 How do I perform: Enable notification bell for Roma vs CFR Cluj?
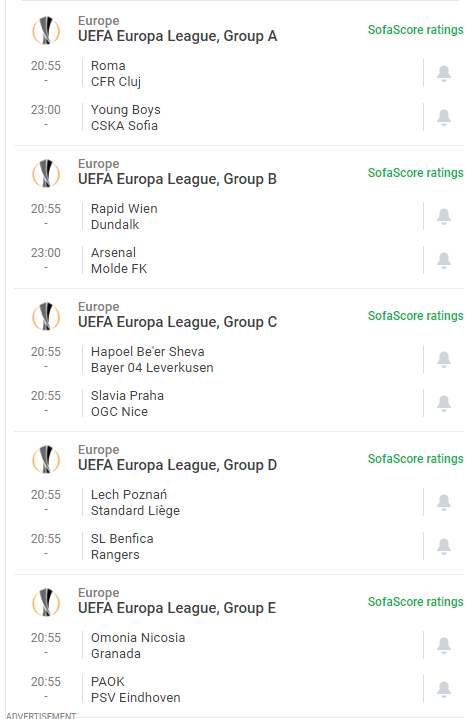pos(443,73)
